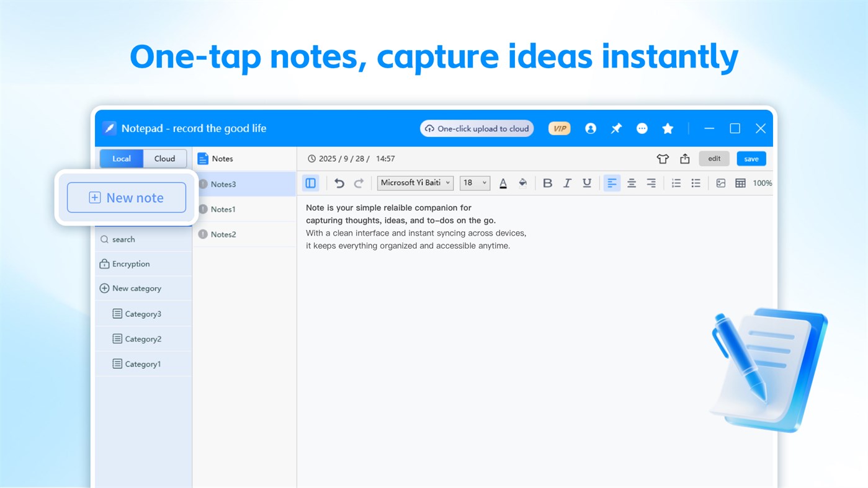
Task: Open the more options ellipsis menu
Action: 642,128
